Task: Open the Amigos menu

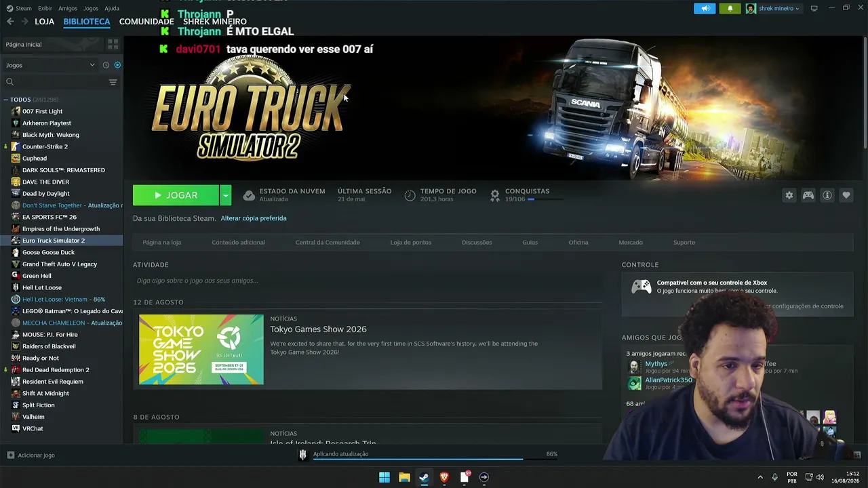Action: [68, 8]
